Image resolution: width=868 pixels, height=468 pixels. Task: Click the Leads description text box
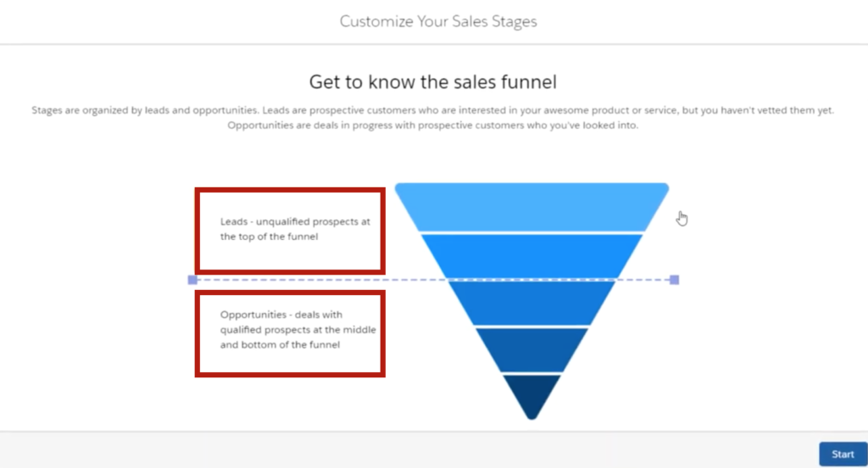[x=290, y=231]
